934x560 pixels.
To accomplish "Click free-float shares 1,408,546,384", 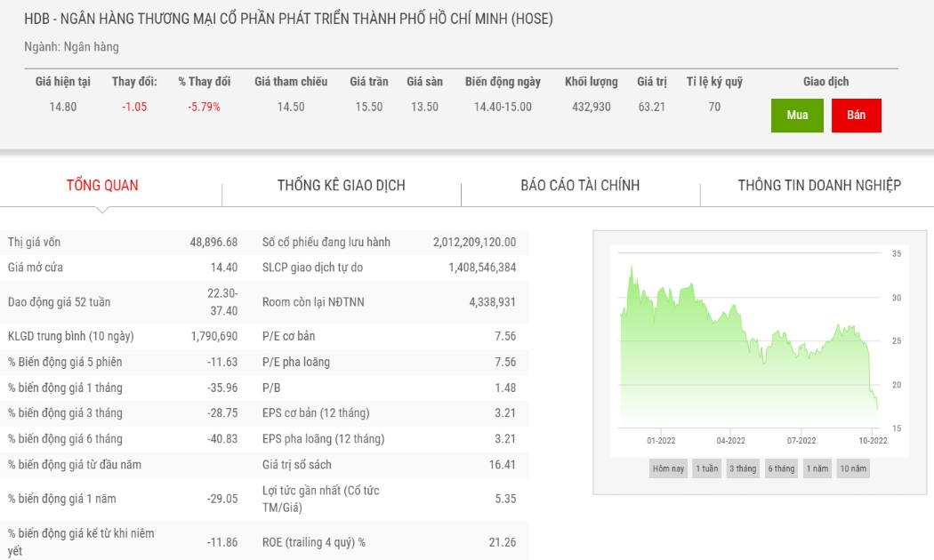I will tap(482, 268).
